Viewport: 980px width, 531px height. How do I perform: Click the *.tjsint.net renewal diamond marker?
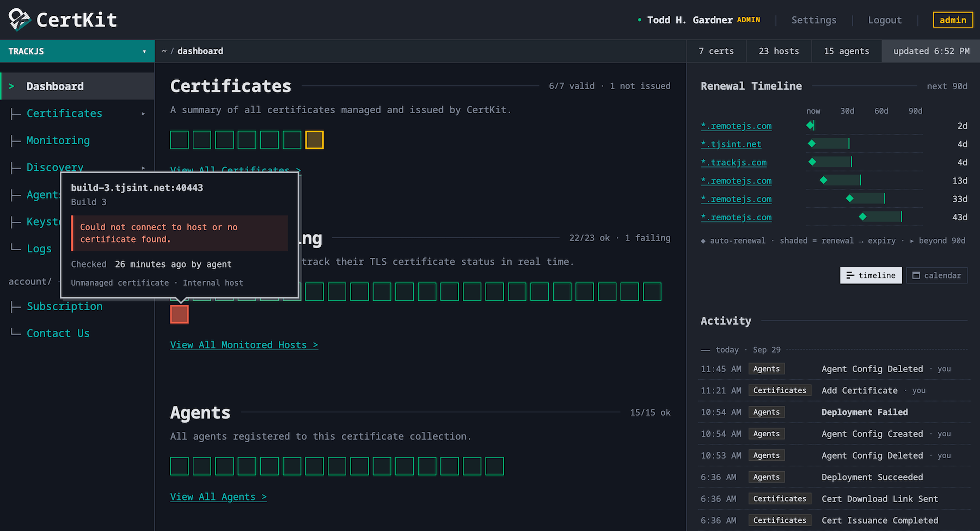point(812,144)
